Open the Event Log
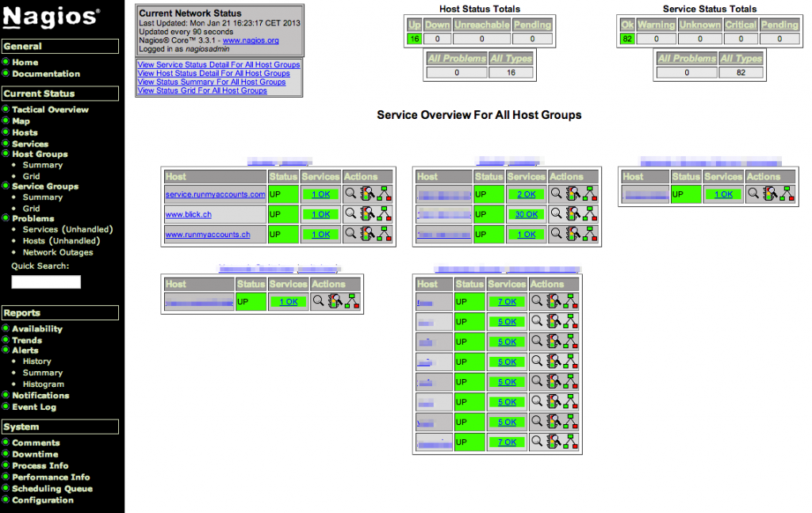812x513 pixels. point(34,407)
